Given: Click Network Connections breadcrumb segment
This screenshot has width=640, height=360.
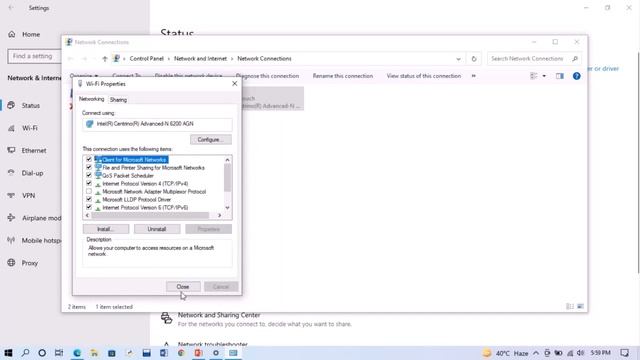Looking at the screenshot, I should [x=264, y=59].
